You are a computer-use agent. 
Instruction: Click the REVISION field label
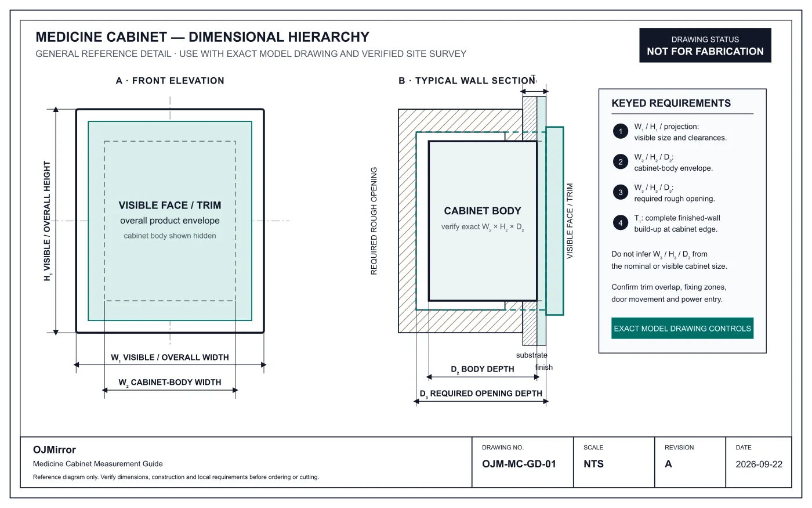coord(679,448)
